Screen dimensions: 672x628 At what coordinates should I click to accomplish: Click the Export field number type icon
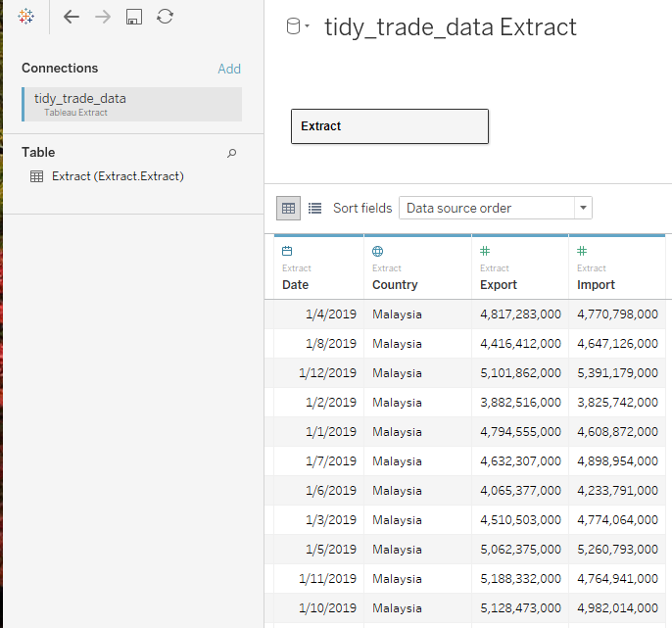pos(485,252)
